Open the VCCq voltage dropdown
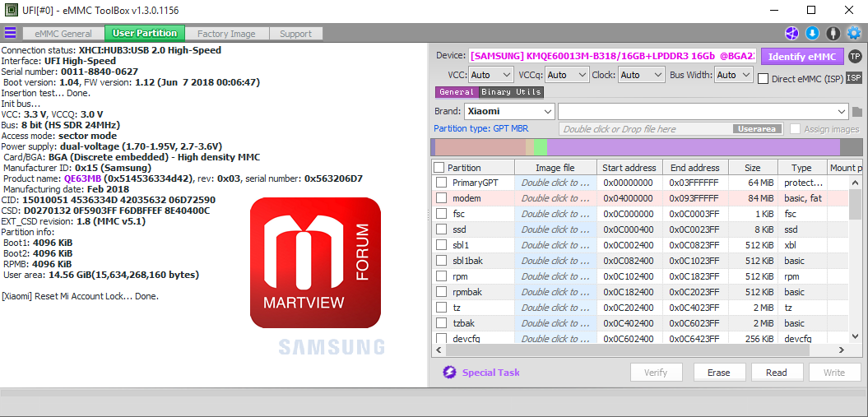 [567, 75]
